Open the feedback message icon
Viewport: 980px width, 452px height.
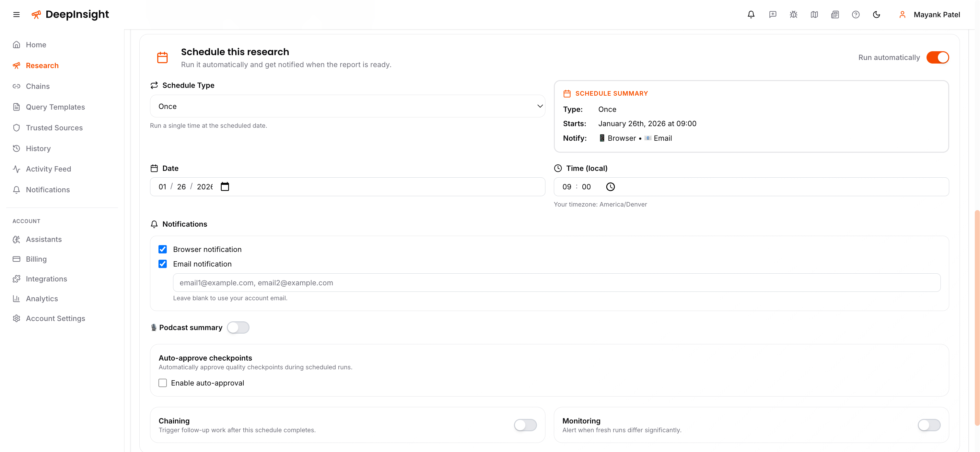(x=773, y=14)
